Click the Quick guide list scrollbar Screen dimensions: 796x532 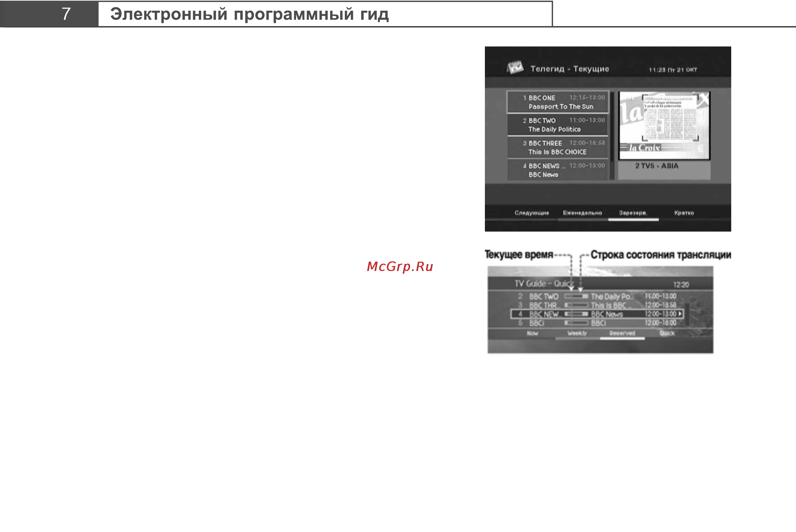tap(687, 314)
